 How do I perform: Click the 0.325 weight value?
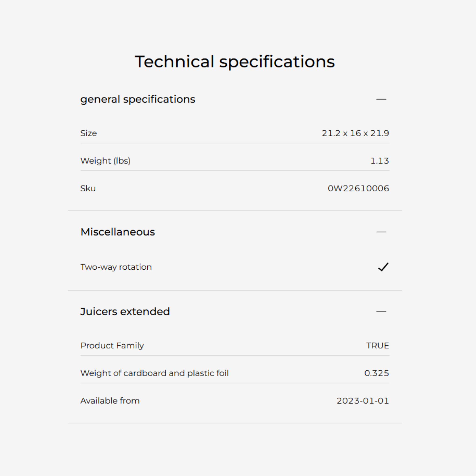(x=377, y=373)
